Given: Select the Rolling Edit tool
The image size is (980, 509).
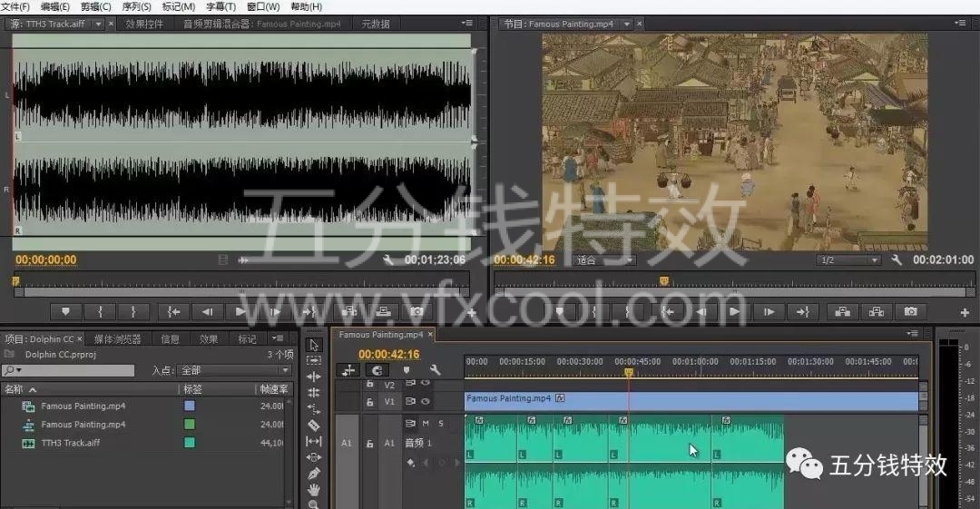Looking at the screenshot, I should pos(314,393).
